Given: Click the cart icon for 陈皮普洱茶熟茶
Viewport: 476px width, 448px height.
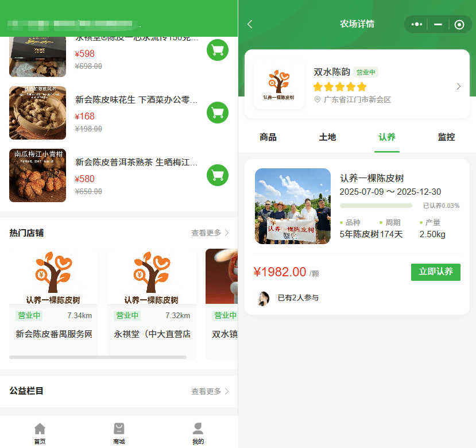Looking at the screenshot, I should coord(218,175).
